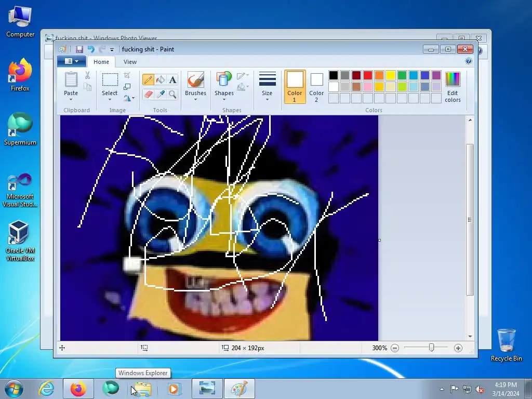The image size is (532, 399).
Task: Open the Recycle Bin desktop icon
Action: tap(506, 345)
